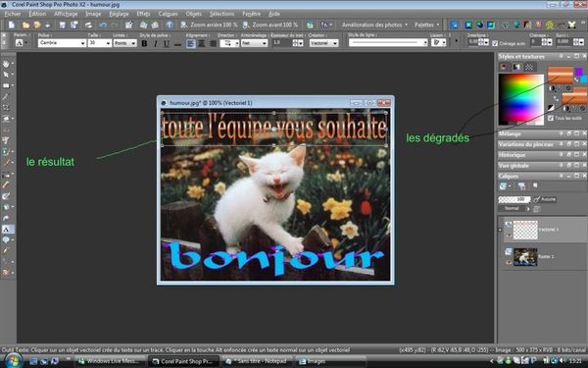The image size is (588, 368).
Task: Align text left in the options bar
Action: (x=190, y=43)
